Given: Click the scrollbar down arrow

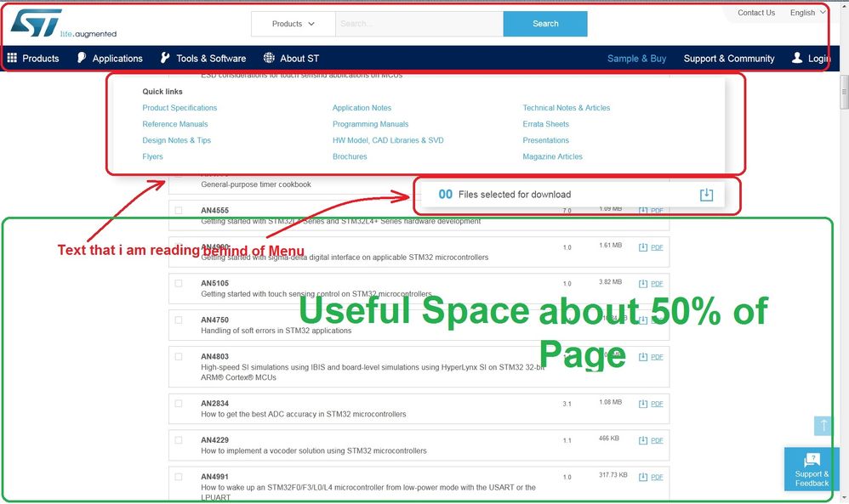Looking at the screenshot, I should pos(844,498).
